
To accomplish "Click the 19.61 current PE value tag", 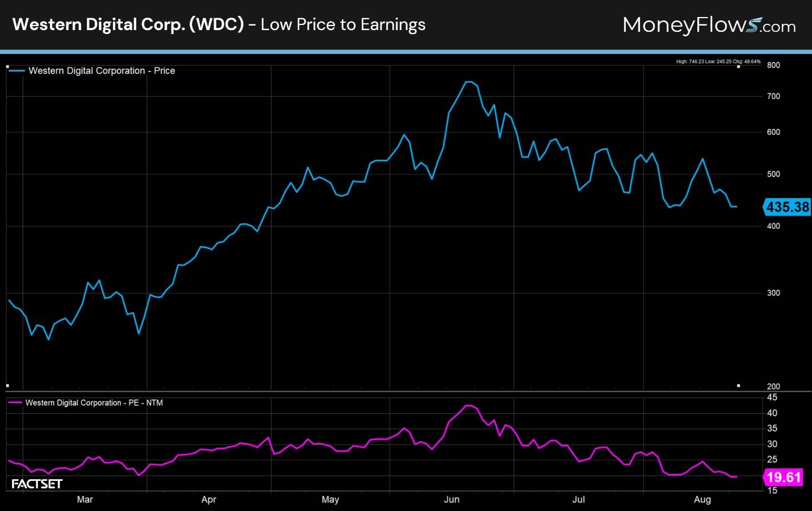I will [784, 477].
